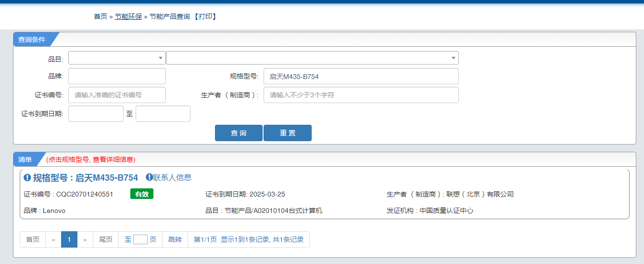The width and height of the screenshot is (644, 264).
Task: Open the 联系人信息 contact link
Action: [x=172, y=177]
